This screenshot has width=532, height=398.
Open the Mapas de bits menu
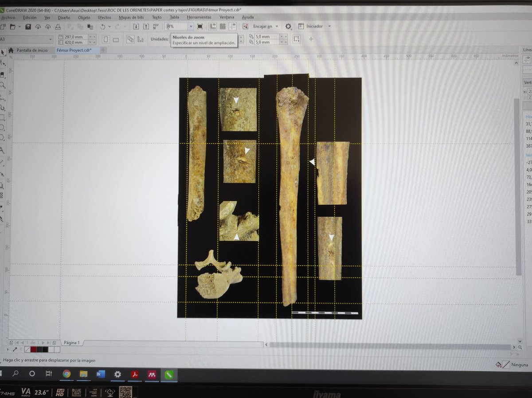pos(132,17)
